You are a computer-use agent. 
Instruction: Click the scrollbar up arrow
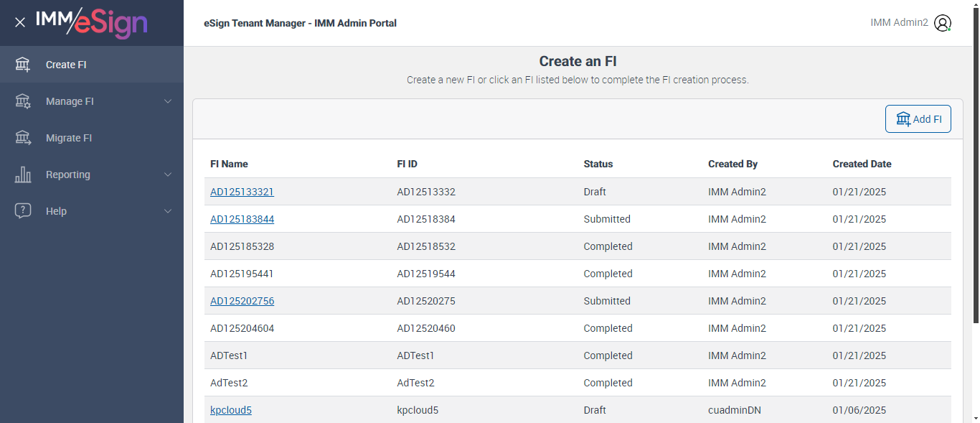[975, 5]
